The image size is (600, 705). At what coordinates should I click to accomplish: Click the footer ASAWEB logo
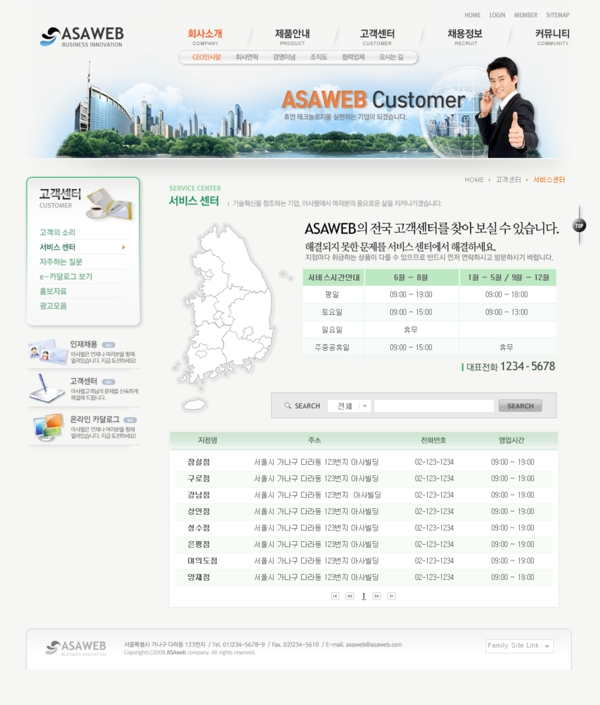pyautogui.click(x=76, y=647)
